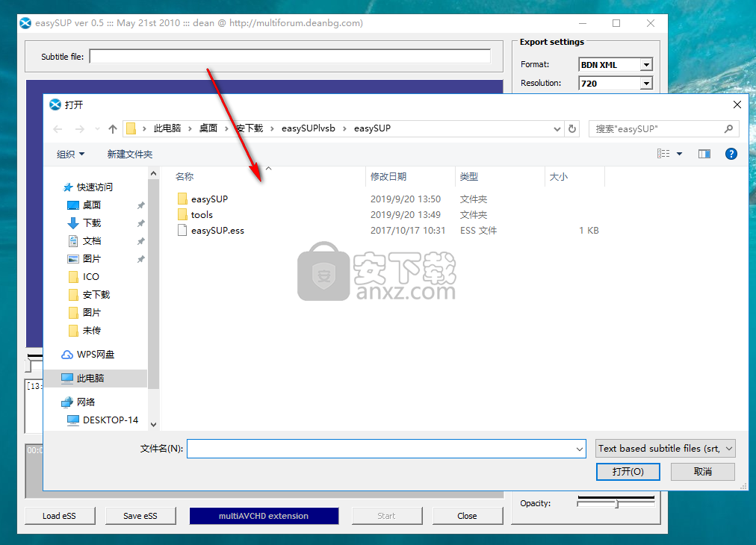Click 新建文件夹 in the toolbar

[x=129, y=154]
